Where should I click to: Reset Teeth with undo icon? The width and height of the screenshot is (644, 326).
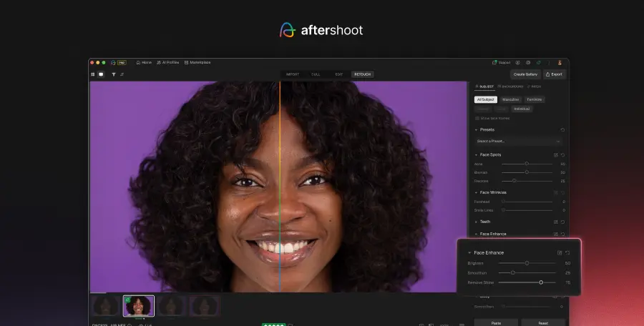pos(562,222)
